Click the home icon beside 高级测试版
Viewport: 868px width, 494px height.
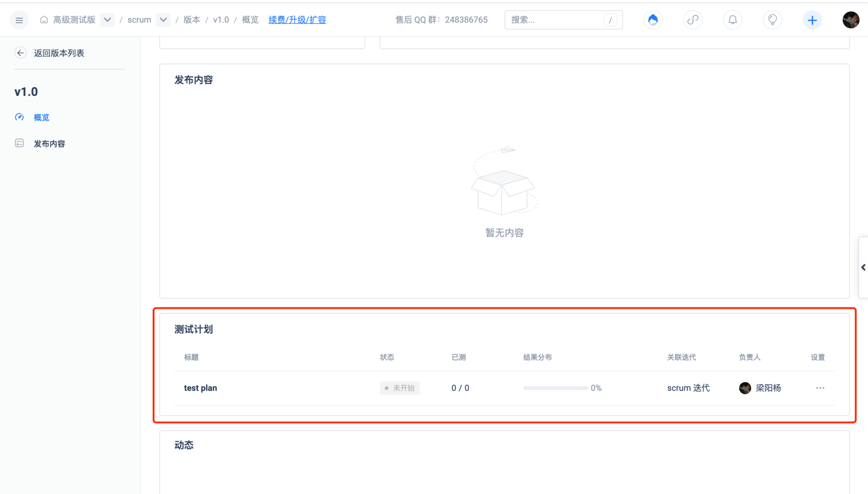coord(44,20)
